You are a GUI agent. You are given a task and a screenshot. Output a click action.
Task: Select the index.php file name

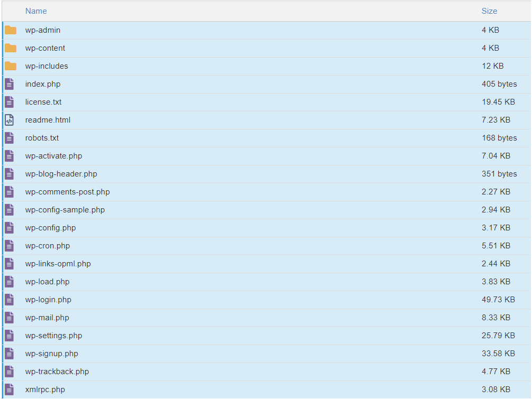(x=43, y=84)
